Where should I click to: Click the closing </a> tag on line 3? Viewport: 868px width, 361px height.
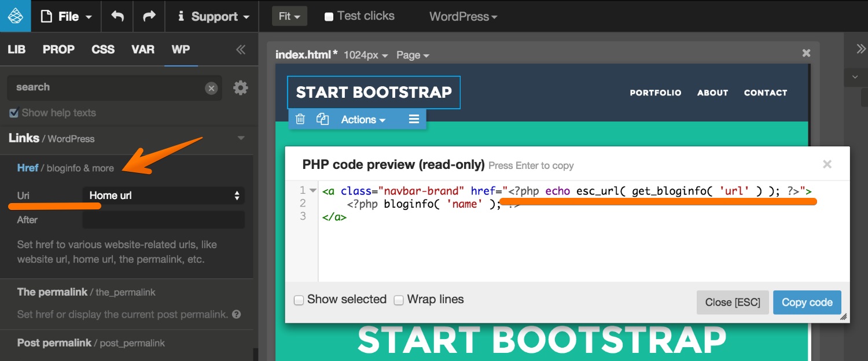[x=334, y=218]
